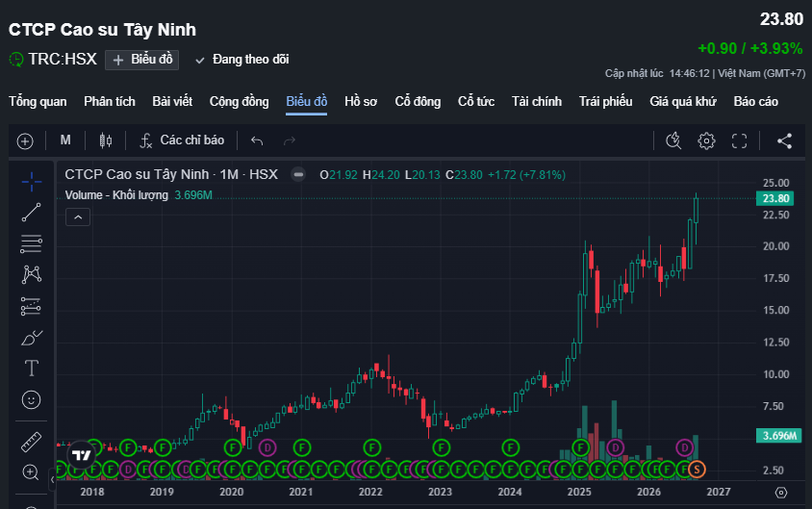The width and height of the screenshot is (812, 509).
Task: Select the ruler measure tool
Action: click(32, 442)
